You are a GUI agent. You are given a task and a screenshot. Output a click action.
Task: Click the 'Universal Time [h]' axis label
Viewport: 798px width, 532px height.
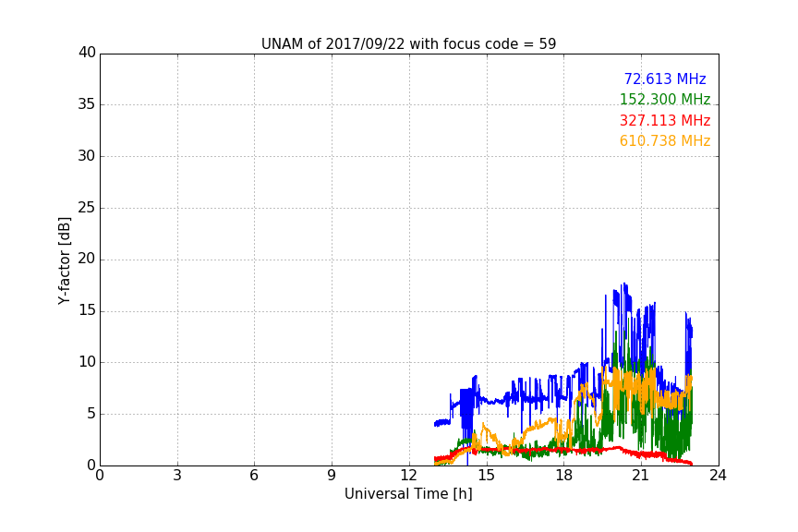[408, 494]
